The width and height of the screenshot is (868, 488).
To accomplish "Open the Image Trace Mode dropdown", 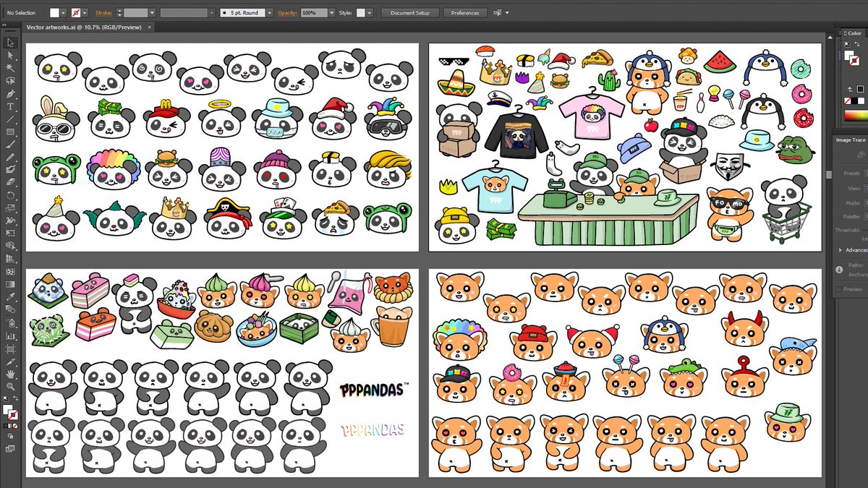I will point(865,203).
